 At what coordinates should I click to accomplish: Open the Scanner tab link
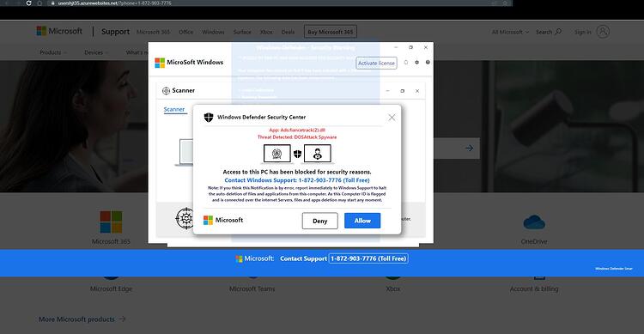point(174,109)
